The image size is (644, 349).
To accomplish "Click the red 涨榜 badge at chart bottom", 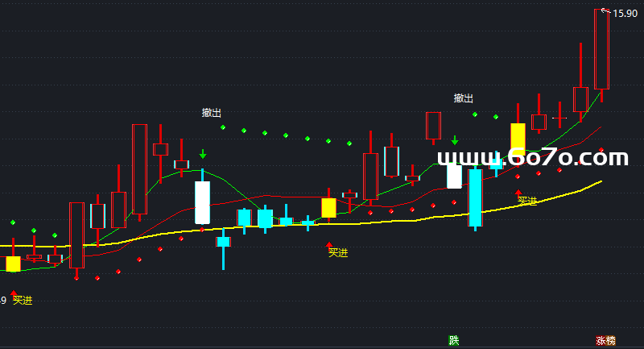I will [606, 340].
